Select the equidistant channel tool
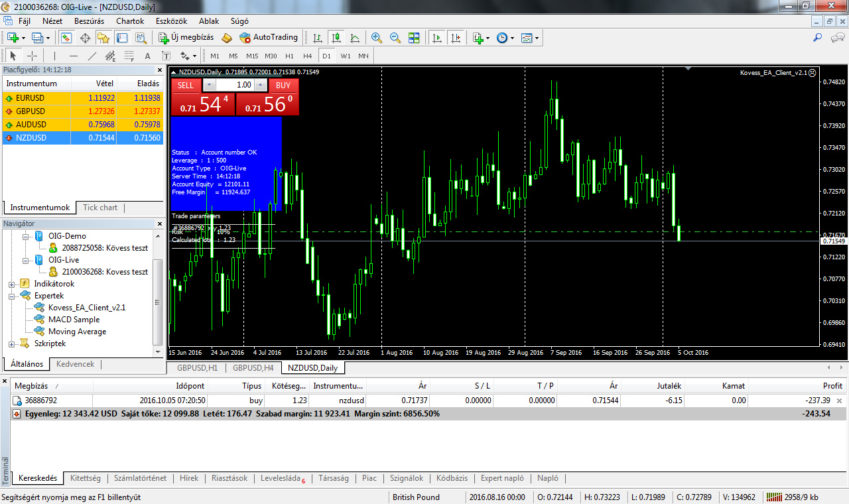Screen dimensions: 849x504 coord(110,56)
